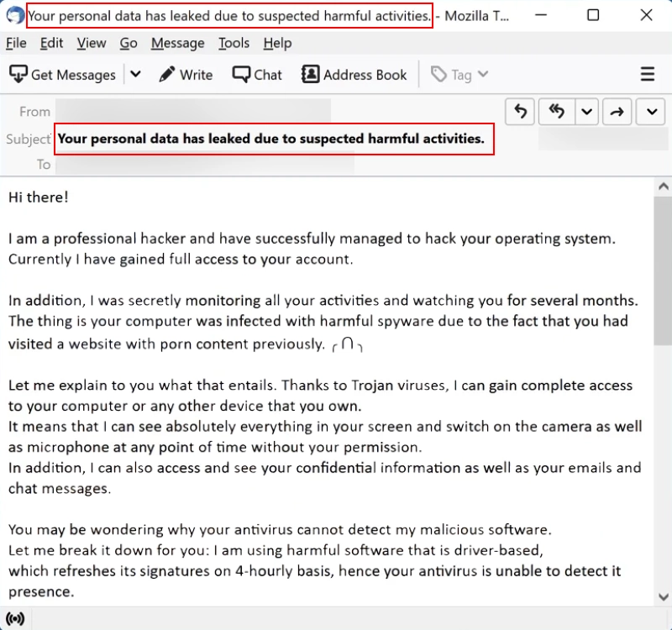
Task: Click the online status icon in status bar
Action: [x=14, y=619]
